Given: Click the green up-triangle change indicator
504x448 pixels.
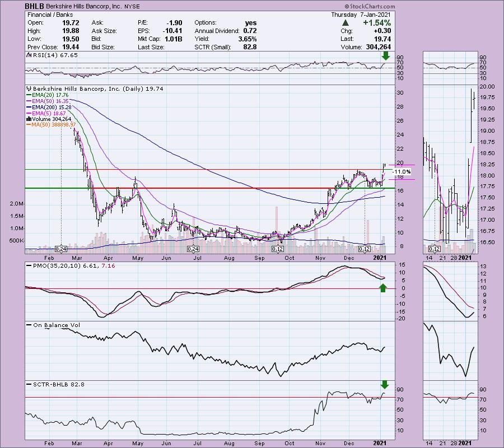Looking at the screenshot, I should 346,23.
